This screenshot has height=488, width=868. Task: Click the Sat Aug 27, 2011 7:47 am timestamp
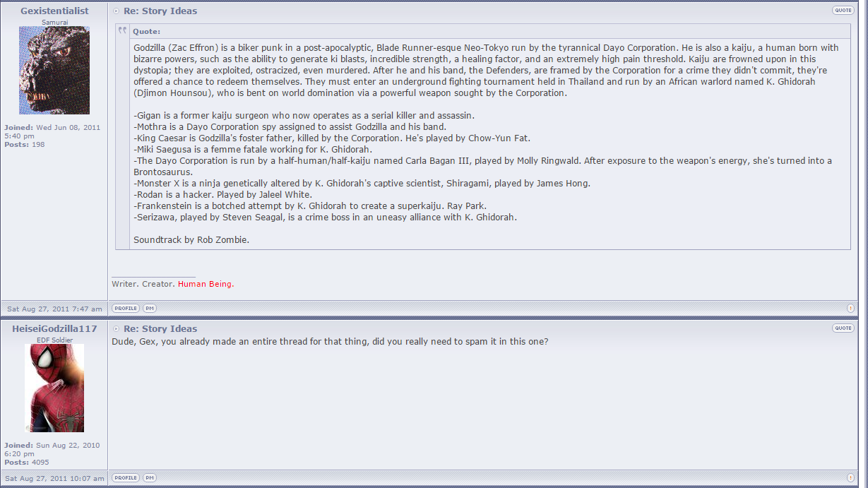pyautogui.click(x=54, y=309)
